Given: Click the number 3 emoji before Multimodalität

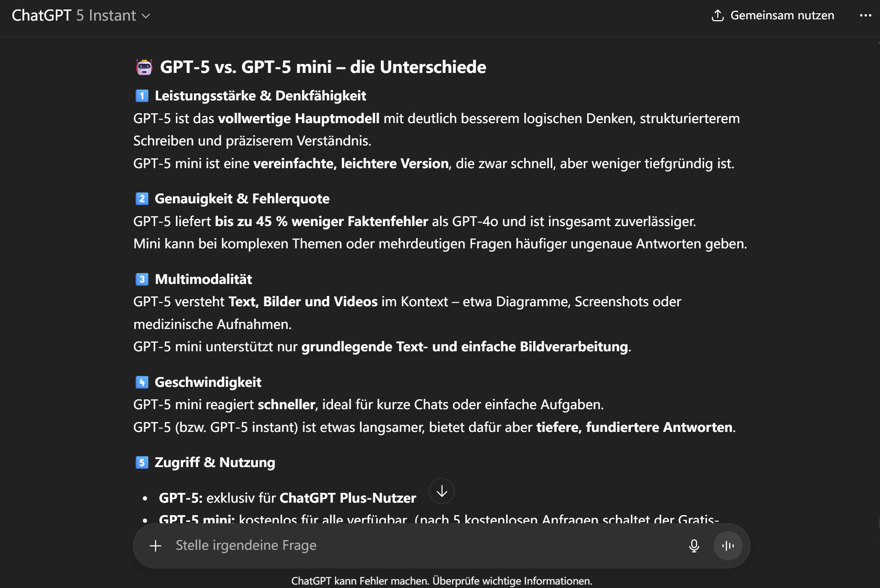Looking at the screenshot, I should (142, 279).
